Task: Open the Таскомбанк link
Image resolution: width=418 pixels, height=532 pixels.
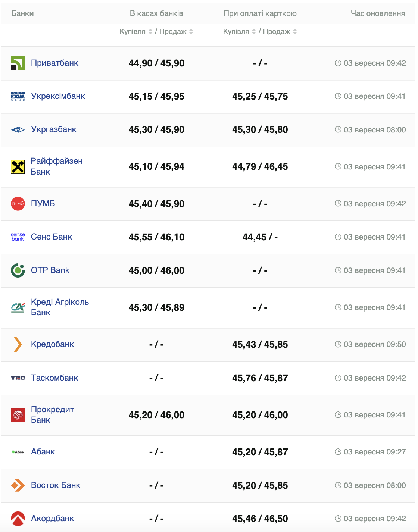Action: [54, 378]
